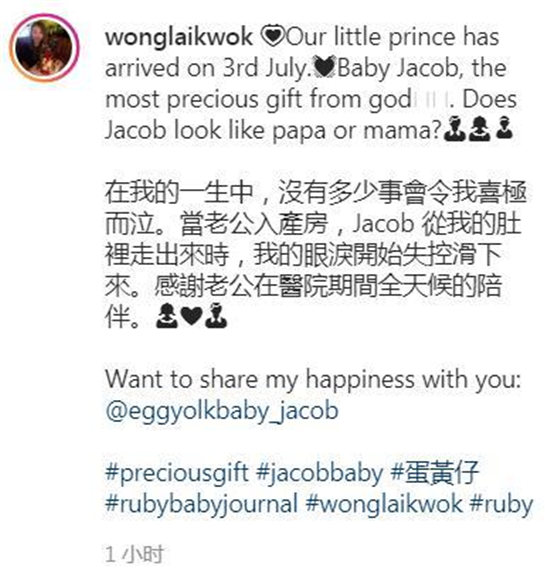Screen dimensions: 550x579
Task: Click the woman emoji after '伴。'
Action: 167,316
